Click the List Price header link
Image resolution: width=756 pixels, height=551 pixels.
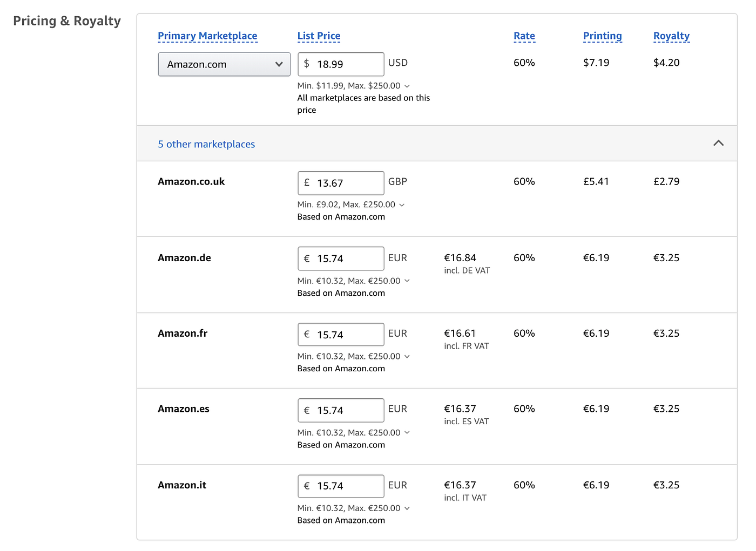point(319,36)
